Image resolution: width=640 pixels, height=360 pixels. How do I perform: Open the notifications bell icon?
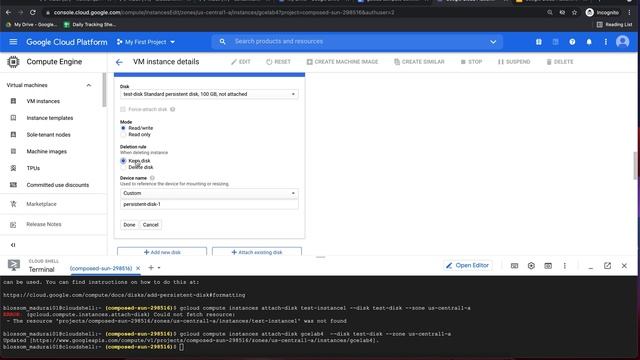click(589, 42)
